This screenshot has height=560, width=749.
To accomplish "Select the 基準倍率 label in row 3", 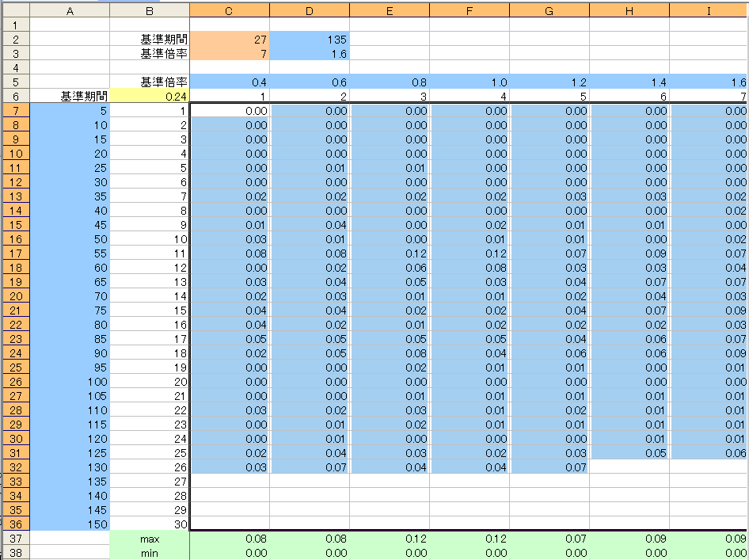I will pyautogui.click(x=164, y=54).
